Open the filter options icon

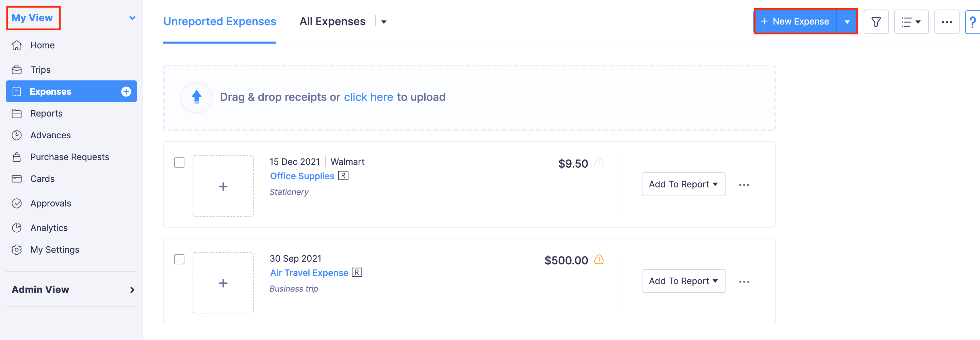point(876,22)
